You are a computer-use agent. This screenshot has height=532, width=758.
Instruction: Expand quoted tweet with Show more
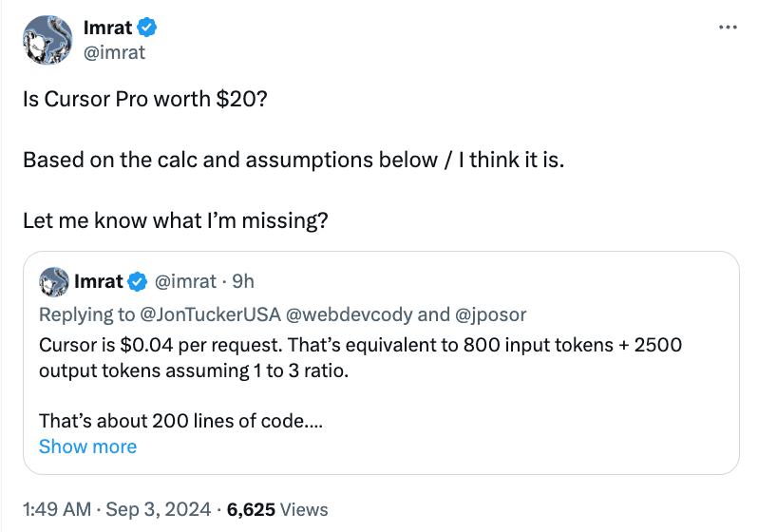click(87, 446)
